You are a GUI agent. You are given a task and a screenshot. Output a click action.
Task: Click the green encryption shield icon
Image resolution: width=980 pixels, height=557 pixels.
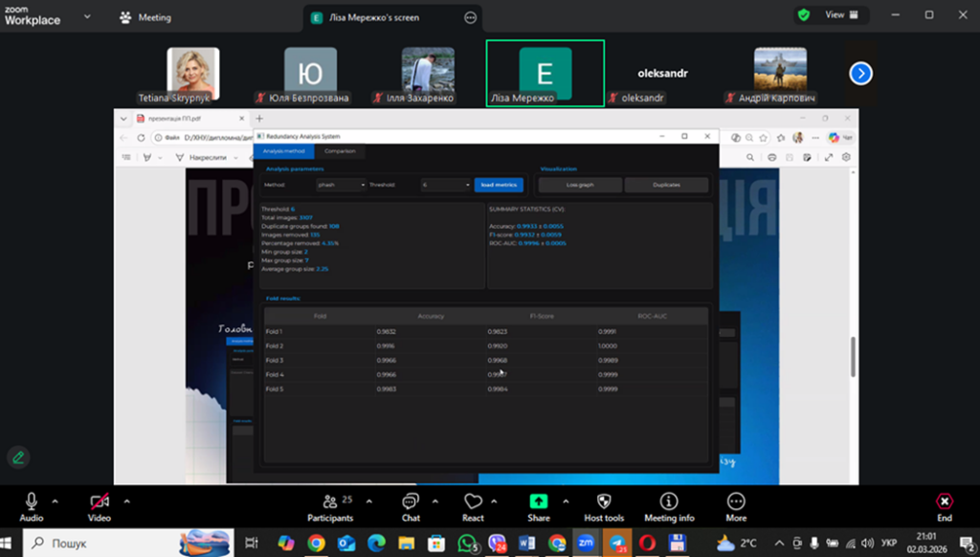click(x=804, y=15)
